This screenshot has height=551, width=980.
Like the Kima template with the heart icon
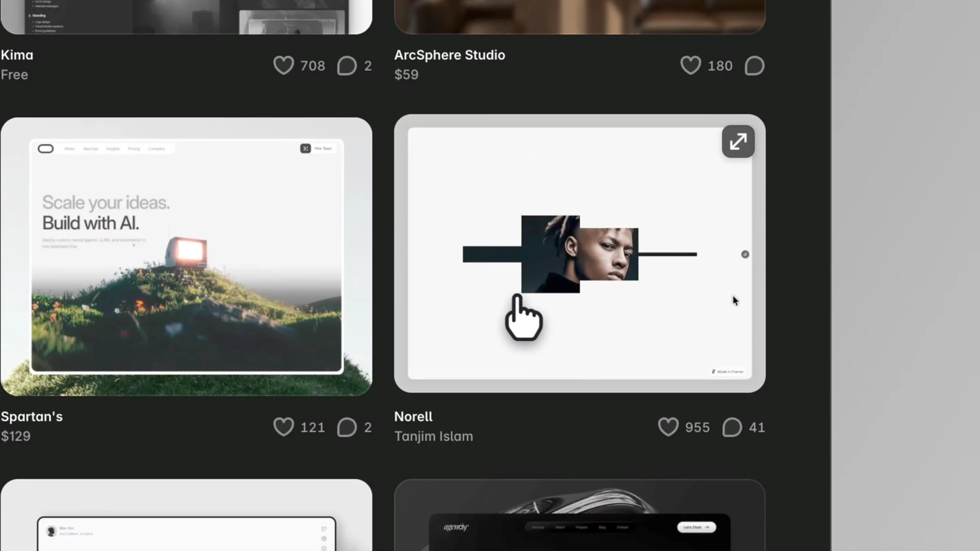pyautogui.click(x=283, y=65)
